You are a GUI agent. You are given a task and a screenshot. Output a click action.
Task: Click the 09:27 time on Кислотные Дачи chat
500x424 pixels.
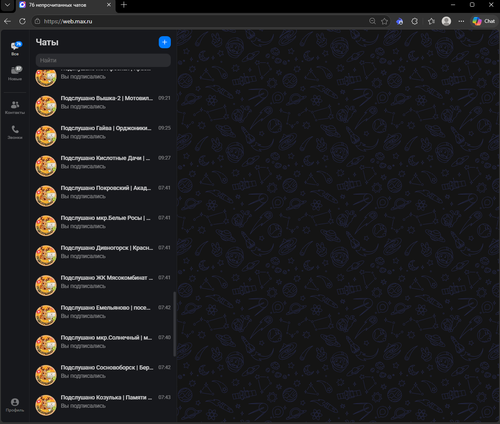coord(164,158)
